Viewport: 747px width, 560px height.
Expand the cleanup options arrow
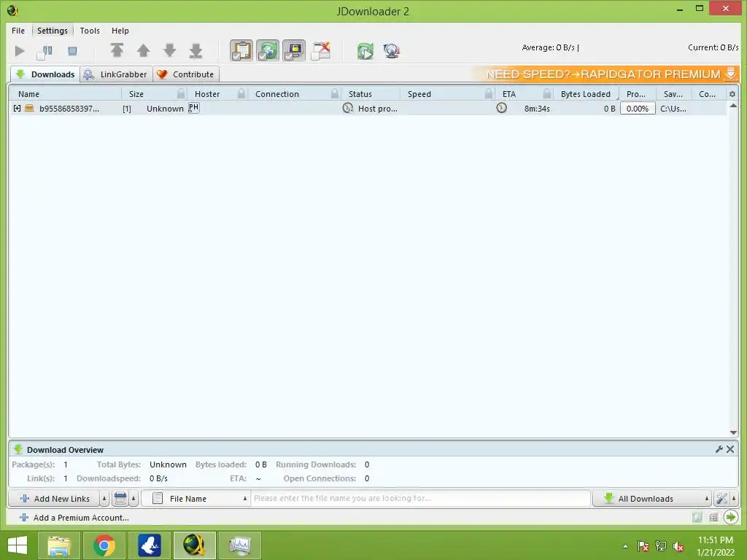pyautogui.click(x=134, y=499)
